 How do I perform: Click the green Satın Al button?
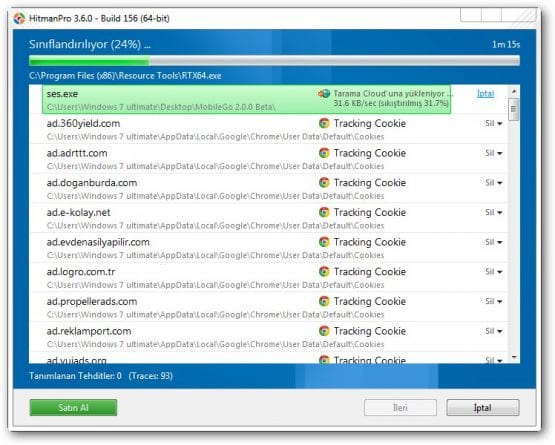point(73,407)
